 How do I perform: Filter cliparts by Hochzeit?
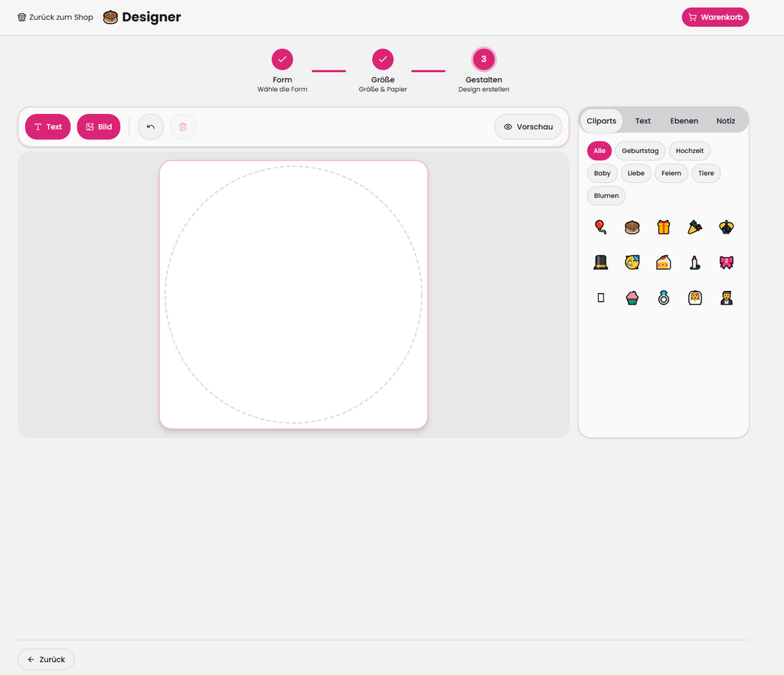[689, 151]
